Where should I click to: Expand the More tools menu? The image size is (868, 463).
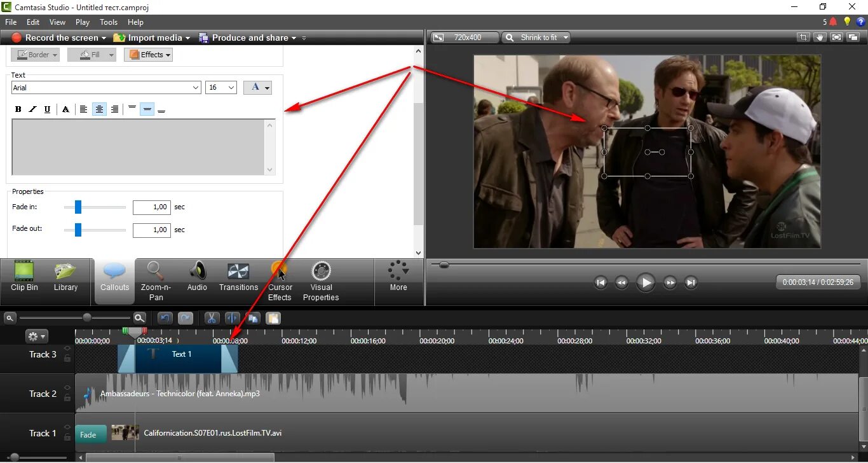[398, 276]
